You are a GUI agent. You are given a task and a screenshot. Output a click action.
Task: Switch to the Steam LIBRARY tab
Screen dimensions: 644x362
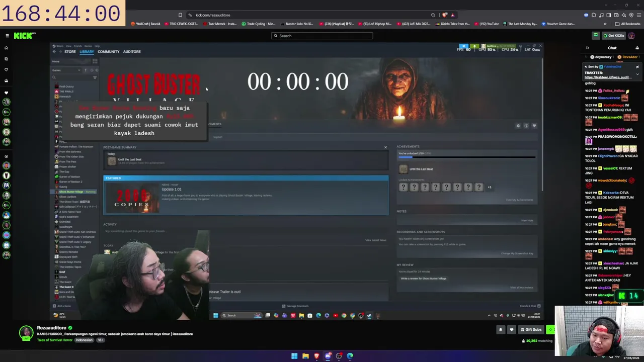point(87,51)
